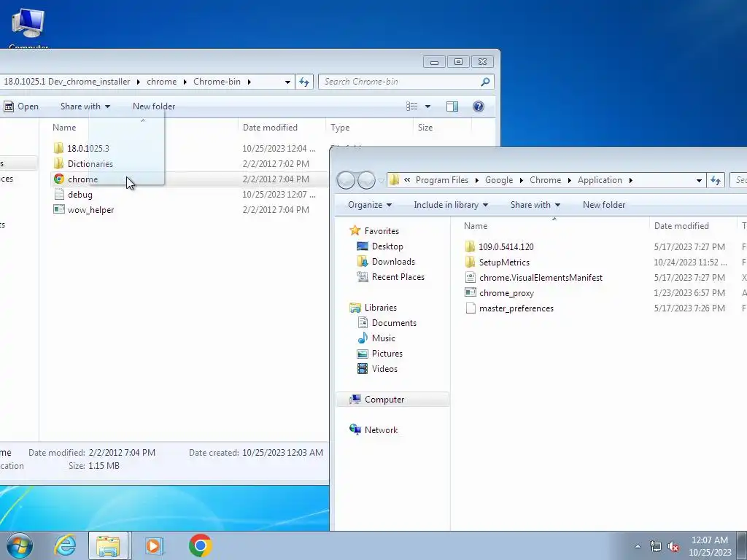Image resolution: width=747 pixels, height=560 pixels.
Task: Click the Forward navigation button
Action: [x=366, y=180]
